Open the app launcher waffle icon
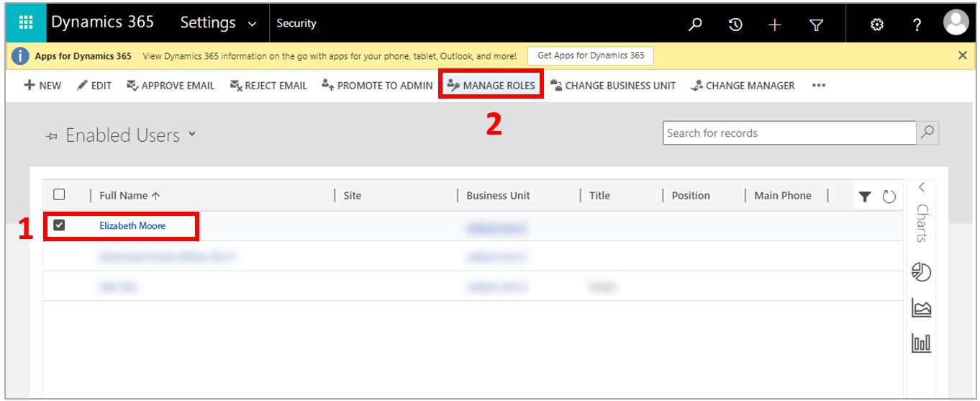This screenshot has width=980, height=401. (x=25, y=23)
